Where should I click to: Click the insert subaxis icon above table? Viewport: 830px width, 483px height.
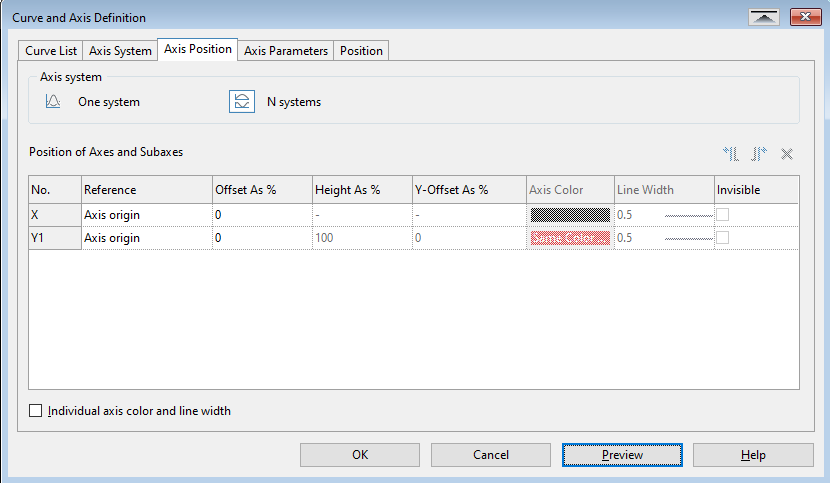759,154
